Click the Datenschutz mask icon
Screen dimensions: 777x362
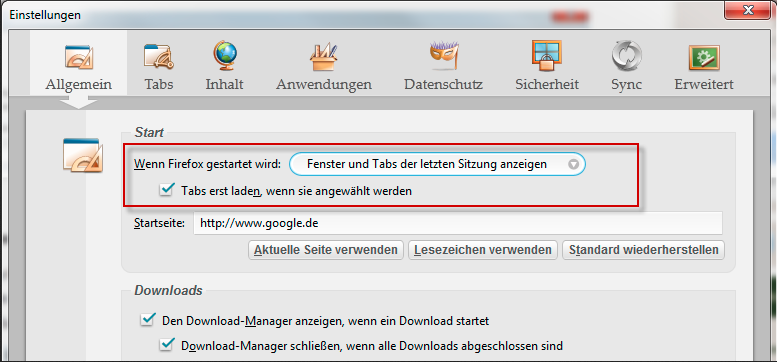tap(444, 56)
